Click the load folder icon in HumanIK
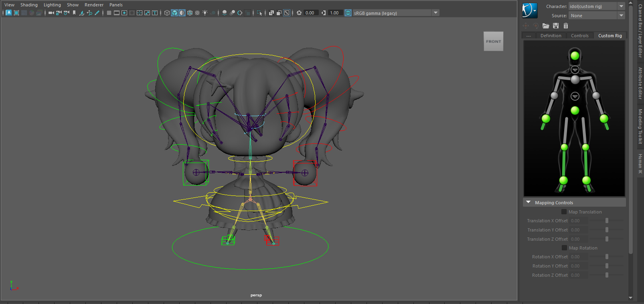 click(546, 26)
